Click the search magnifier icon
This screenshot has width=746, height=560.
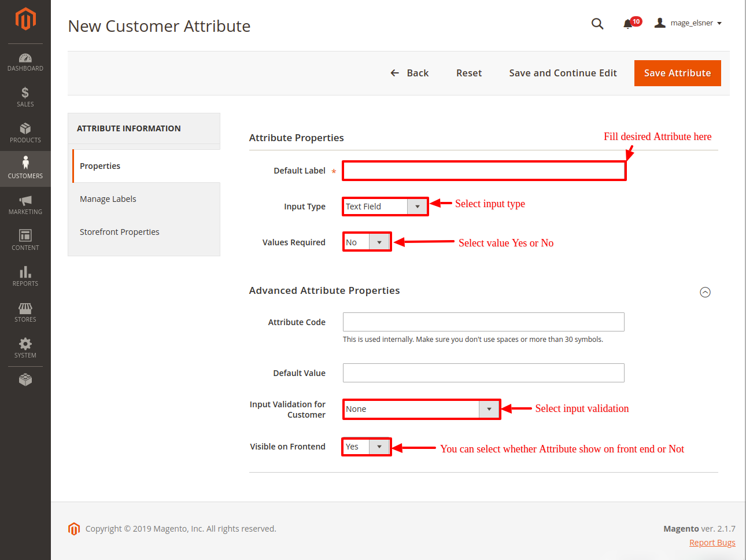(x=597, y=24)
